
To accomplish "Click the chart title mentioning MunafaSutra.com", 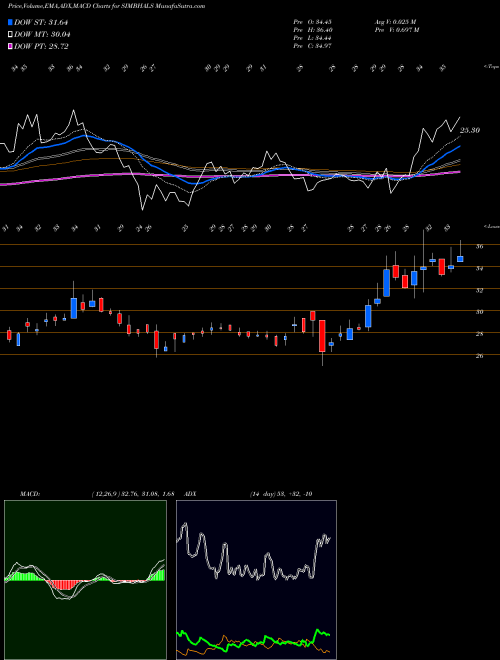I will [x=106, y=6].
